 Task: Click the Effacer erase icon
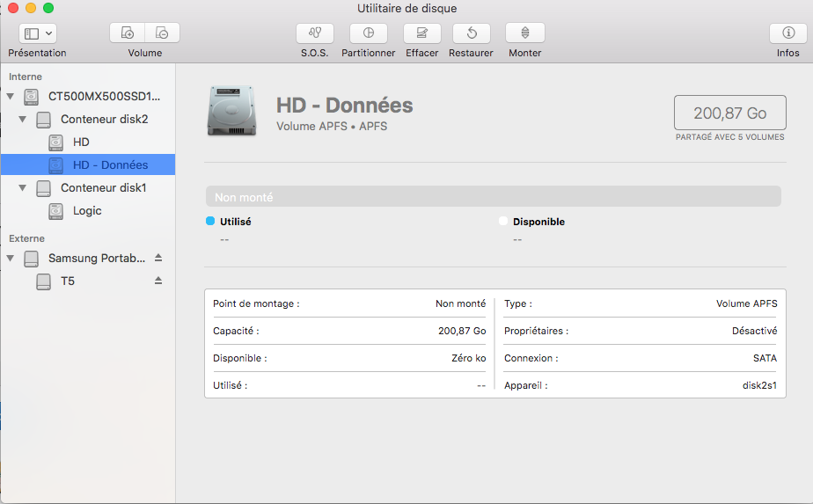pos(421,33)
